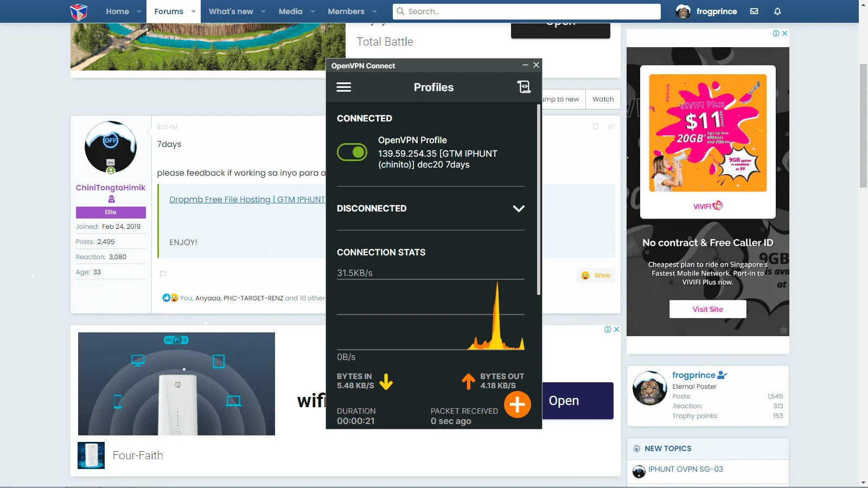The width and height of the screenshot is (868, 488).
Task: Open the wifi router ad image
Action: pos(176,384)
